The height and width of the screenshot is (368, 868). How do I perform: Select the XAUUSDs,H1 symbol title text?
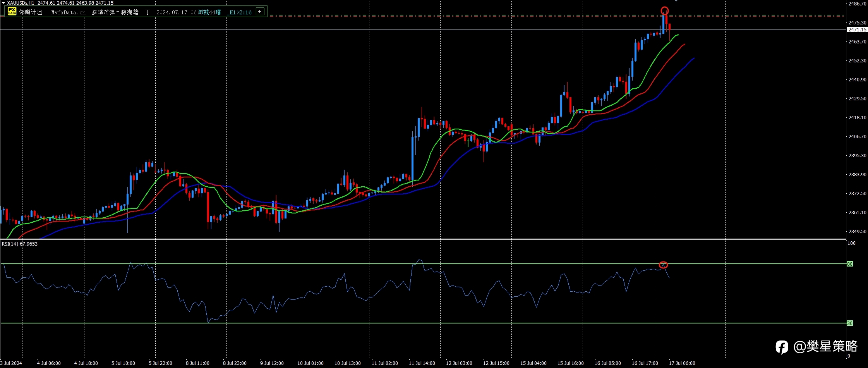coord(21,3)
